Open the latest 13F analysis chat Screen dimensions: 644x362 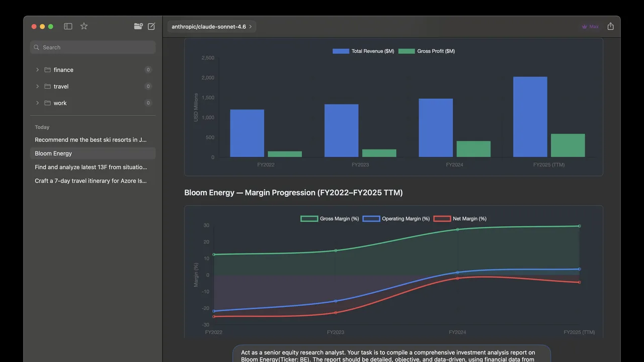[93, 167]
